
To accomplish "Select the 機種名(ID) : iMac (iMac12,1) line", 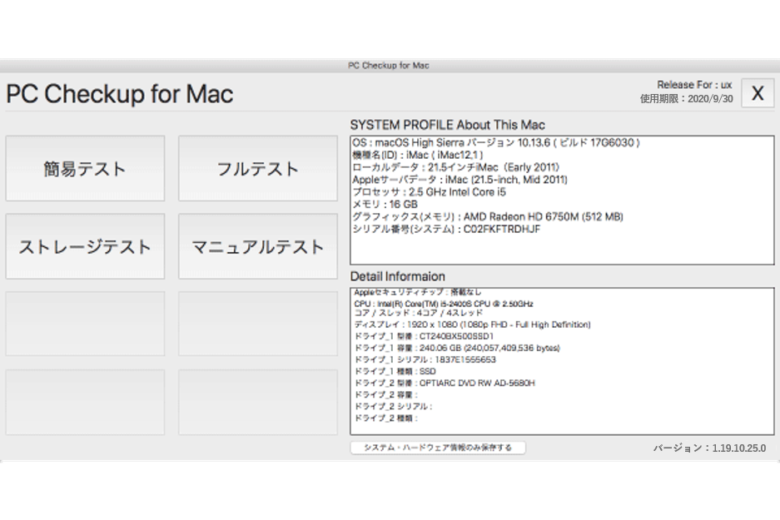I will click(418, 155).
